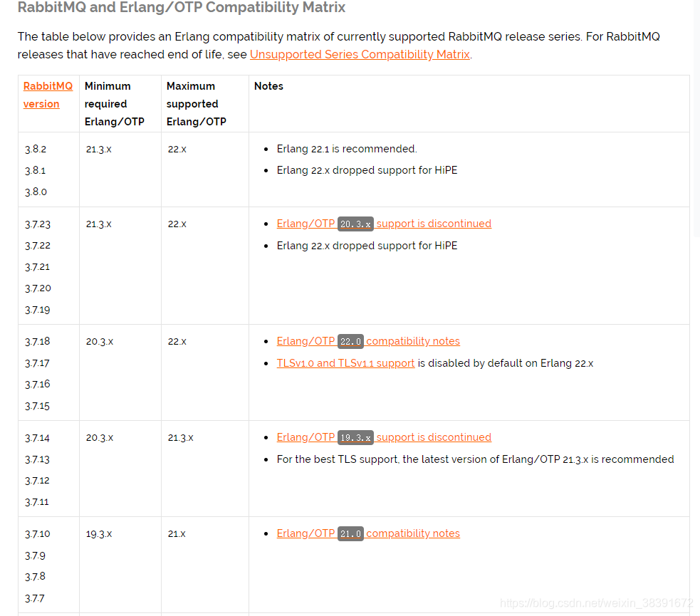Select version 3.7.17 in the table
Screen dimensions: 700x616
[x=37, y=363]
